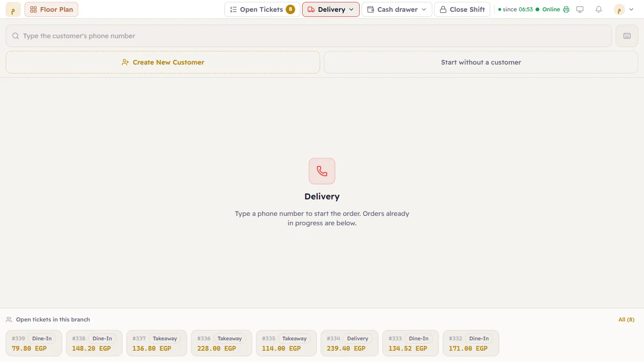This screenshot has width=644, height=362.
Task: Open ticket #334 Delivery 239.40 EGP
Action: coord(349,343)
